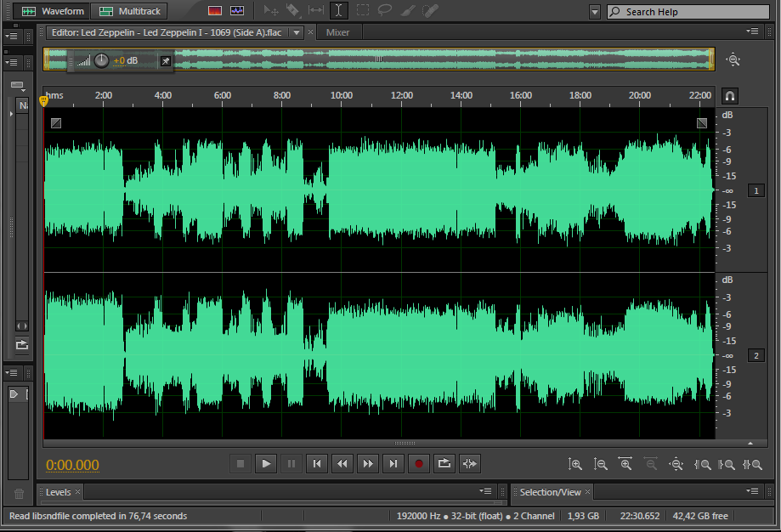Toggle snapping magnet icon

coord(730,96)
